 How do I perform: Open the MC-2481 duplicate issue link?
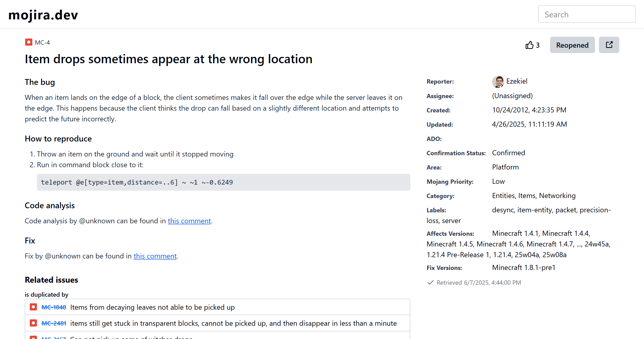54,323
